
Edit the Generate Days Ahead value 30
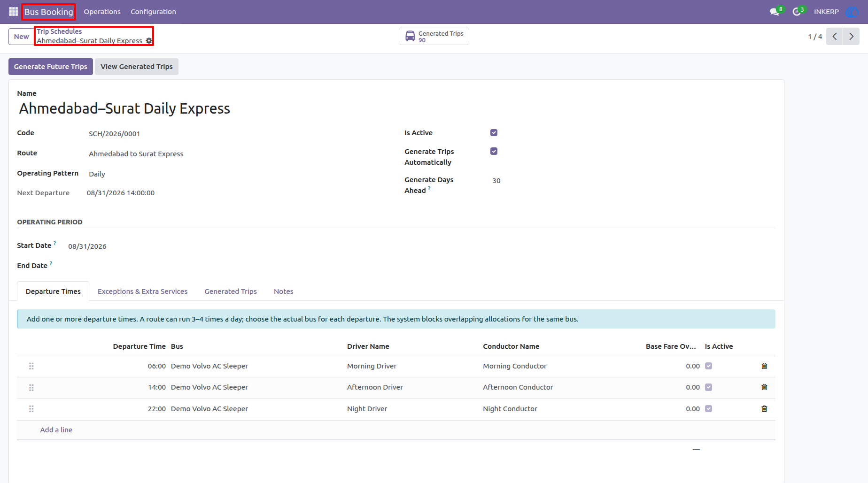pos(496,181)
